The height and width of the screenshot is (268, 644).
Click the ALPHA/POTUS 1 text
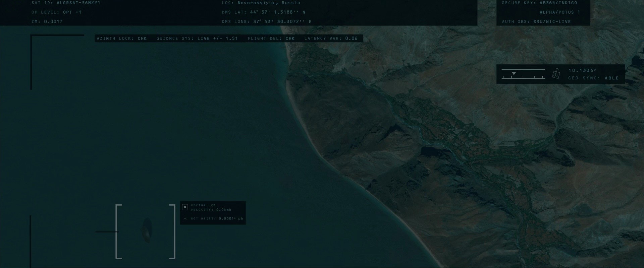click(x=560, y=12)
